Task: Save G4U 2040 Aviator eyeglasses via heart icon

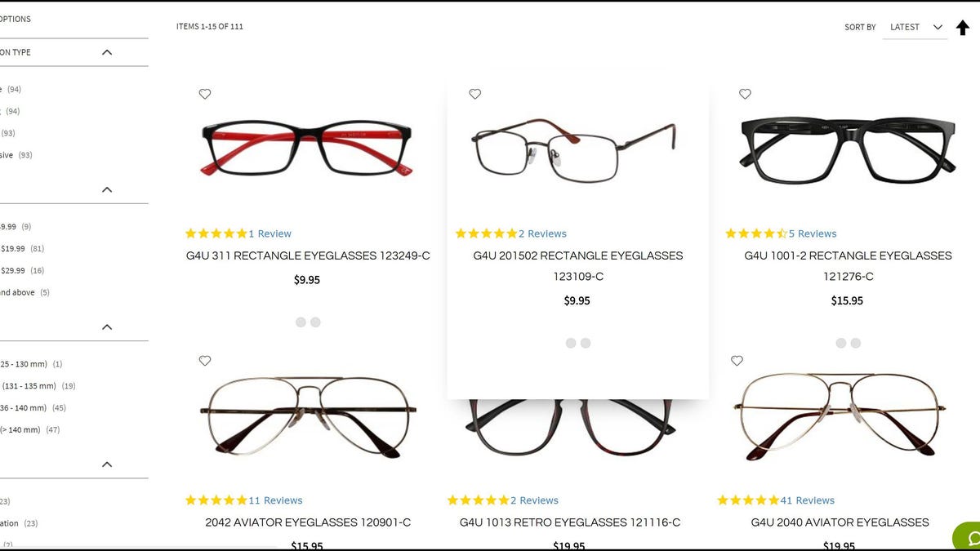Action: point(737,360)
